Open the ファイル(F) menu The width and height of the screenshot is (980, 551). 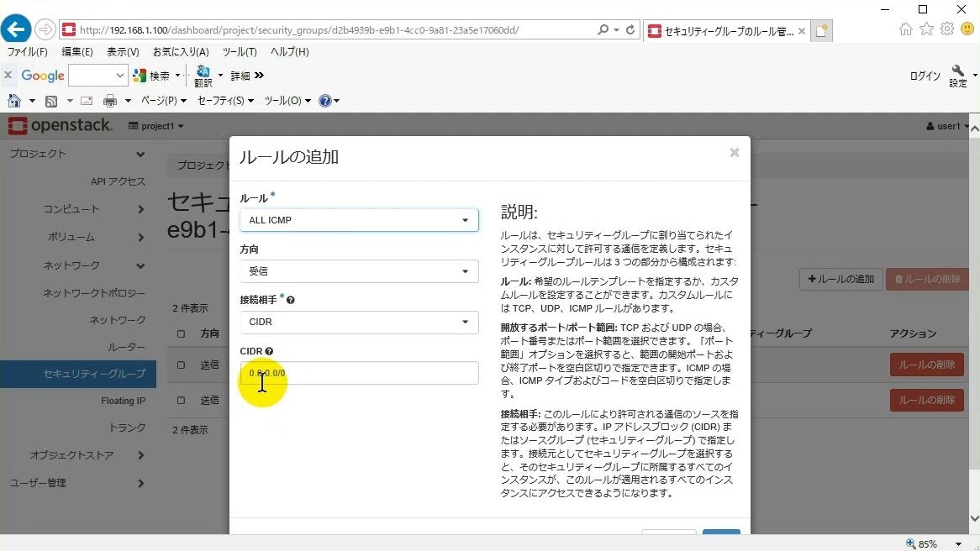[27, 52]
